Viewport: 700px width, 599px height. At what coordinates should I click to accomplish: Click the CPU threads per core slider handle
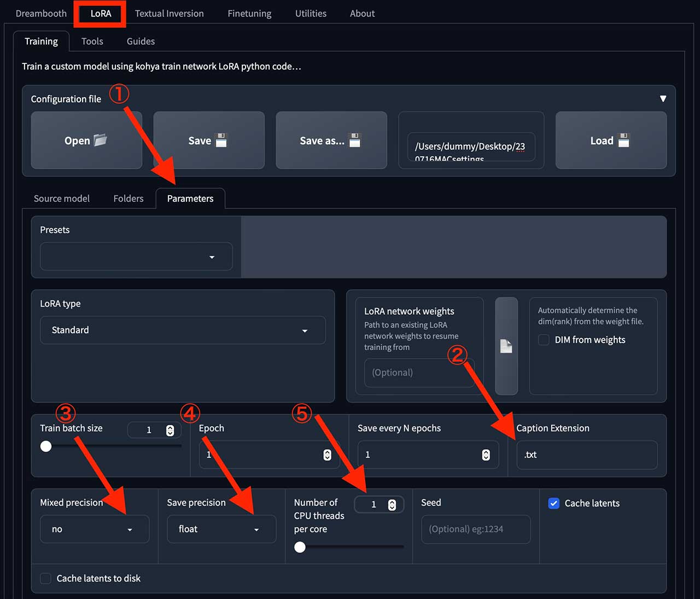tap(300, 547)
